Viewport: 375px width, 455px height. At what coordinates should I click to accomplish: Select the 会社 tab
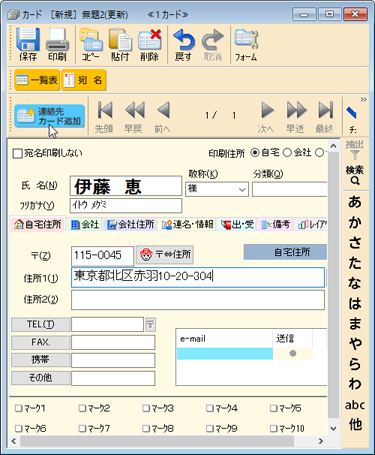tap(85, 224)
